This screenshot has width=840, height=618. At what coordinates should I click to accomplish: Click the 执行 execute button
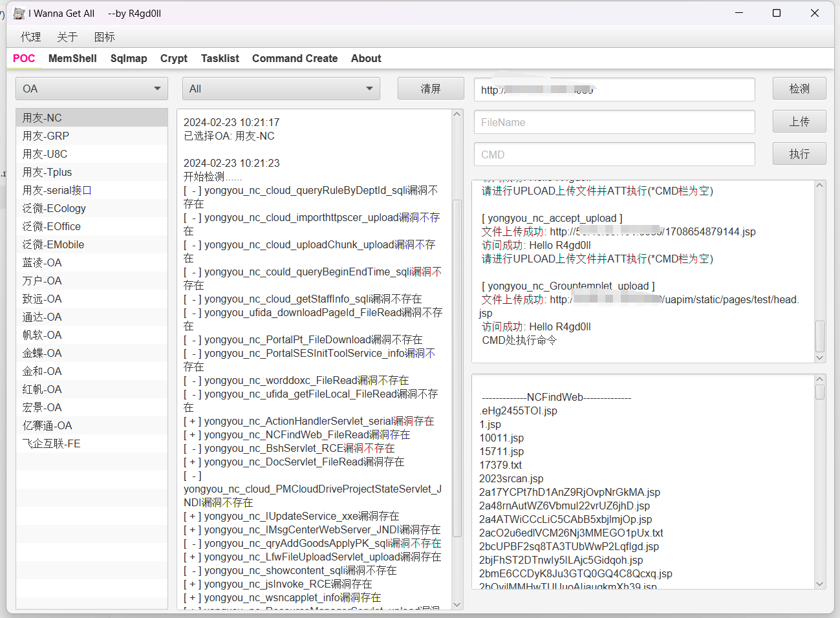pos(799,154)
